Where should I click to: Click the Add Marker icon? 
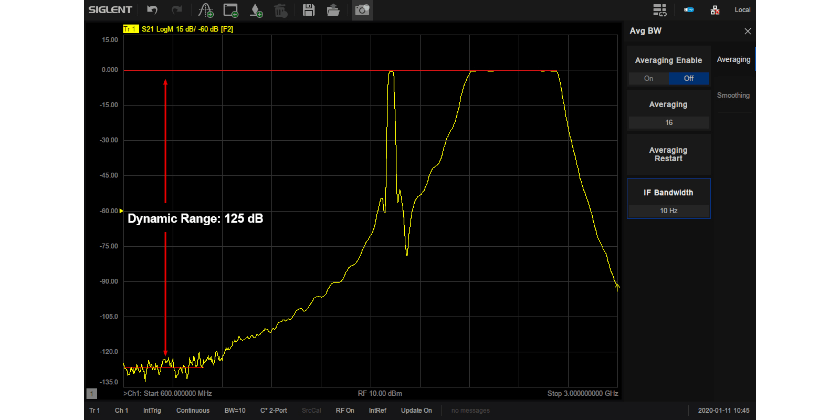[x=256, y=10]
